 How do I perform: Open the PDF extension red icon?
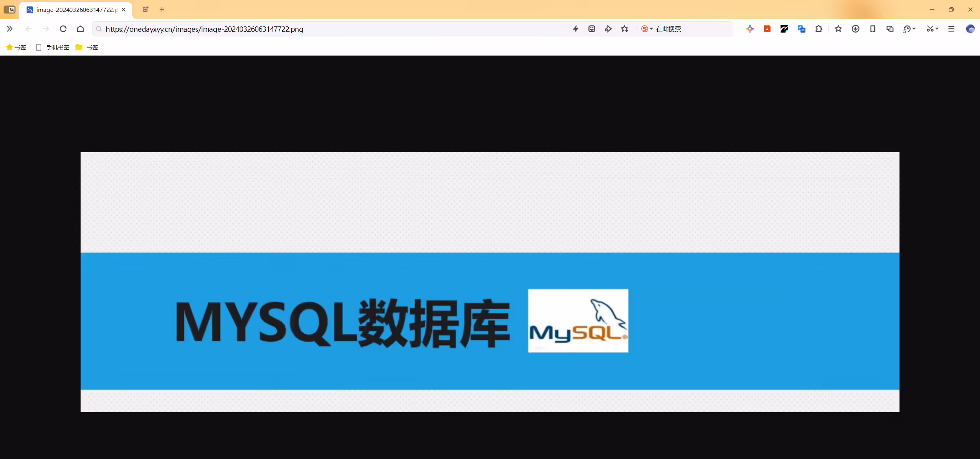pos(767,29)
